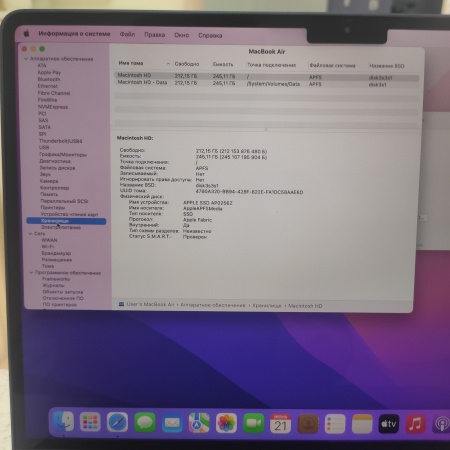Open FaceTime from the Dock

point(253,423)
